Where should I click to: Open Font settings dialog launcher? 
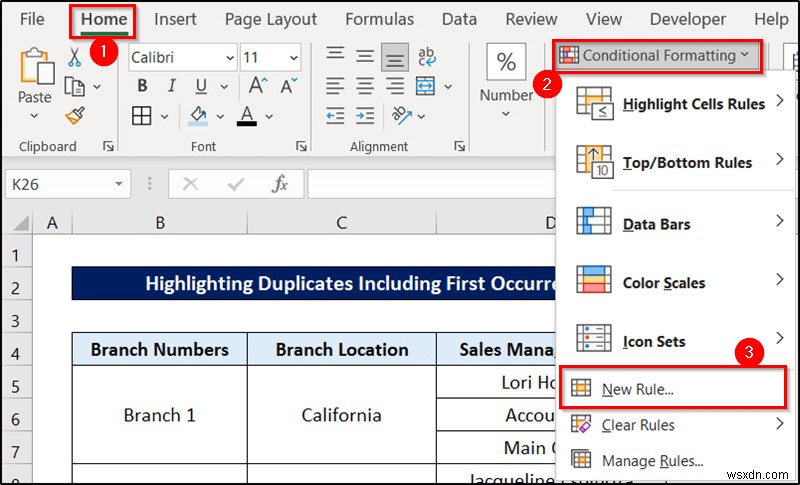click(x=302, y=146)
